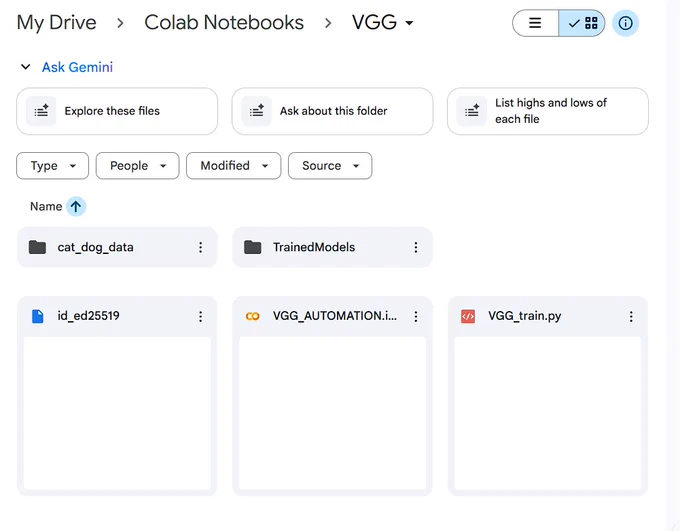Screen dimensions: 680x531
Task: Select the cat_dog_data folder icon
Action: pos(37,247)
